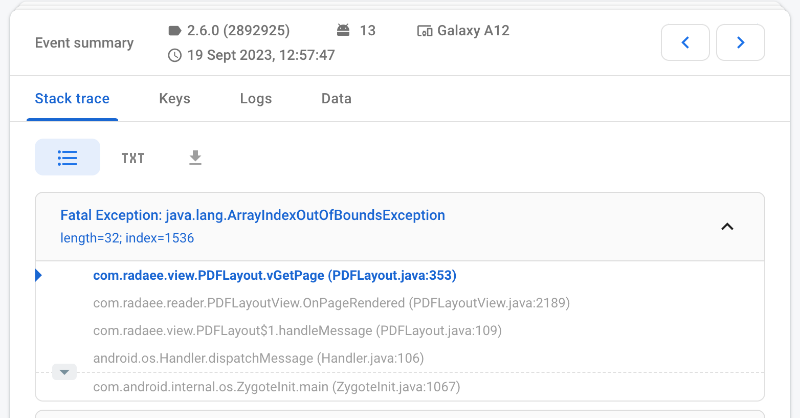Click the event timestamp clock icon
The width and height of the screenshot is (800, 418).
coord(175,55)
